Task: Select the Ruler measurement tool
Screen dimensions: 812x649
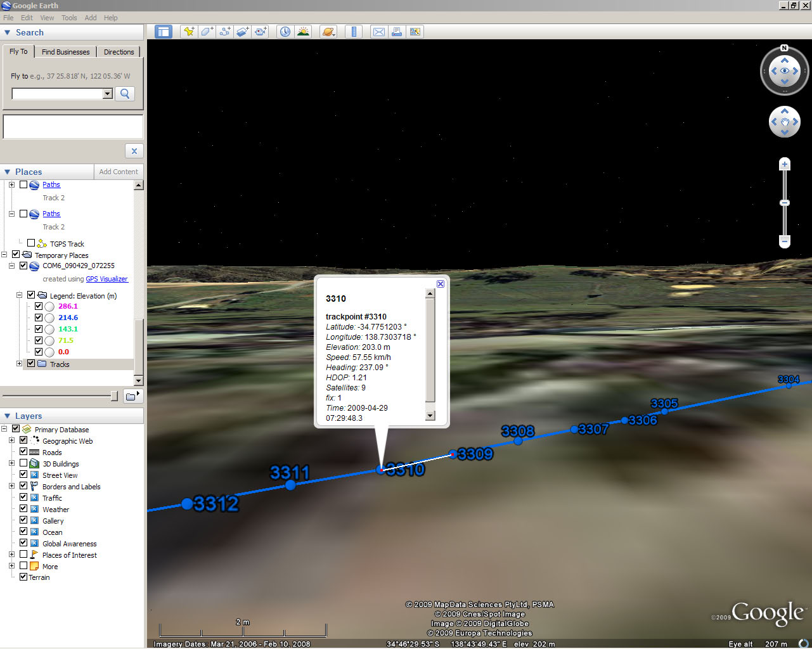Action: pyautogui.click(x=354, y=32)
